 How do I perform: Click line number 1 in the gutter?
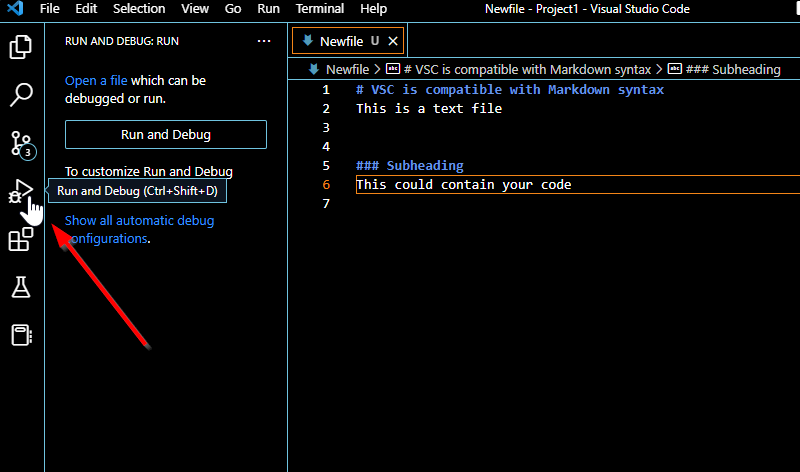pyautogui.click(x=326, y=90)
